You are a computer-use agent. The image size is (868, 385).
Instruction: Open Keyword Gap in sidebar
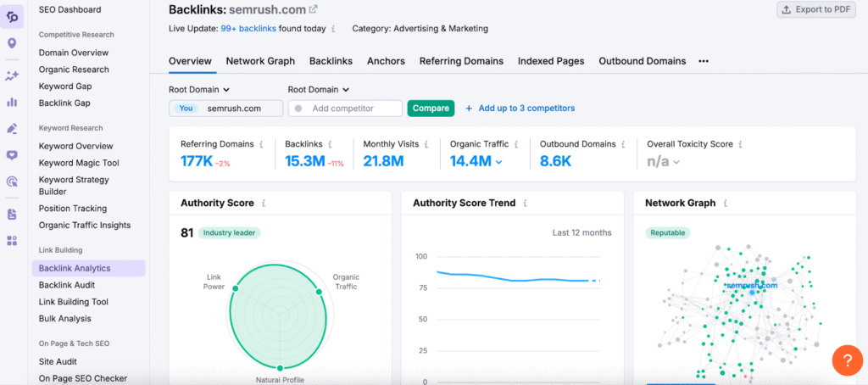(65, 86)
